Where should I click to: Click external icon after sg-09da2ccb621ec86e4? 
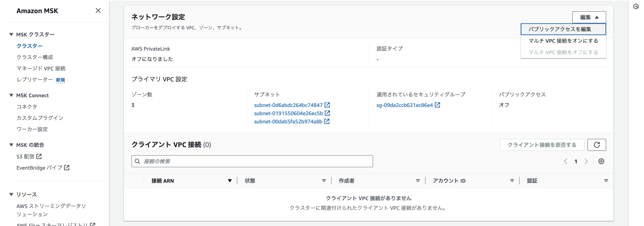tap(437, 105)
